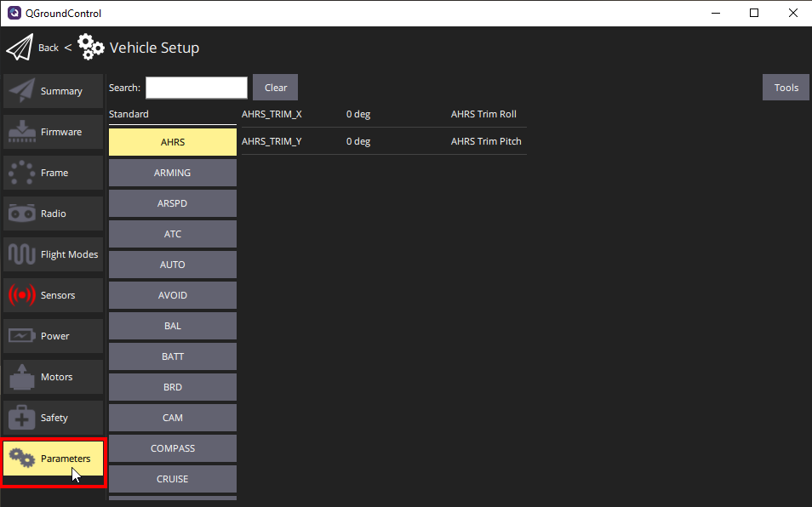Click inside the Search input field

(x=196, y=87)
